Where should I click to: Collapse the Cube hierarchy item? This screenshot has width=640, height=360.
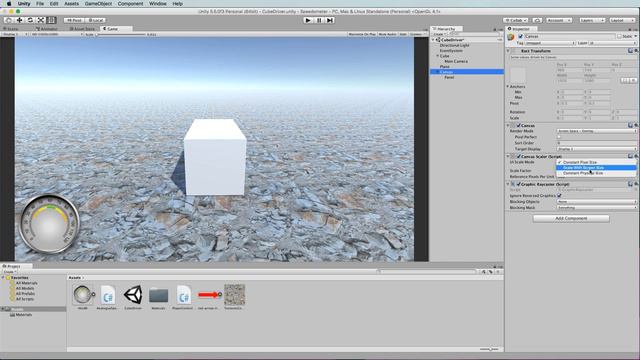438,56
